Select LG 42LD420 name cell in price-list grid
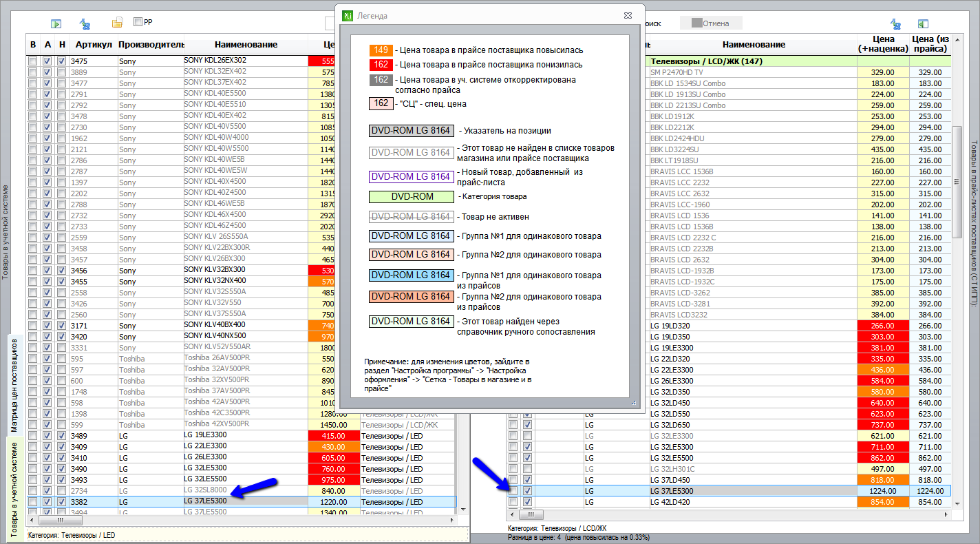Image resolution: width=980 pixels, height=544 pixels. (x=754, y=502)
